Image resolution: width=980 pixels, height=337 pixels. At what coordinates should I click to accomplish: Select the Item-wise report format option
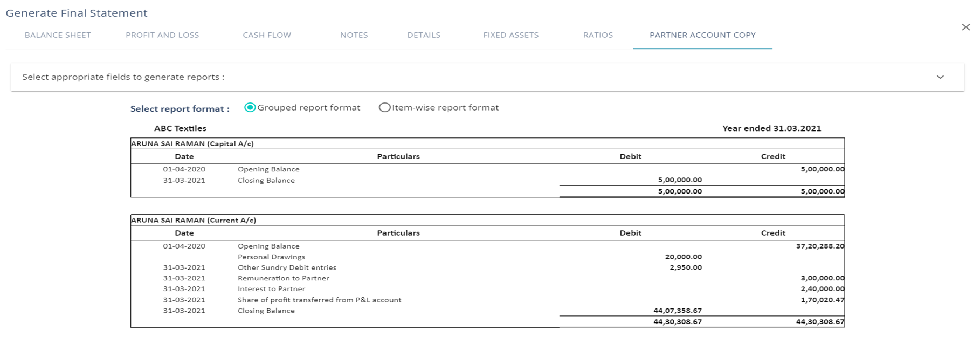click(384, 107)
